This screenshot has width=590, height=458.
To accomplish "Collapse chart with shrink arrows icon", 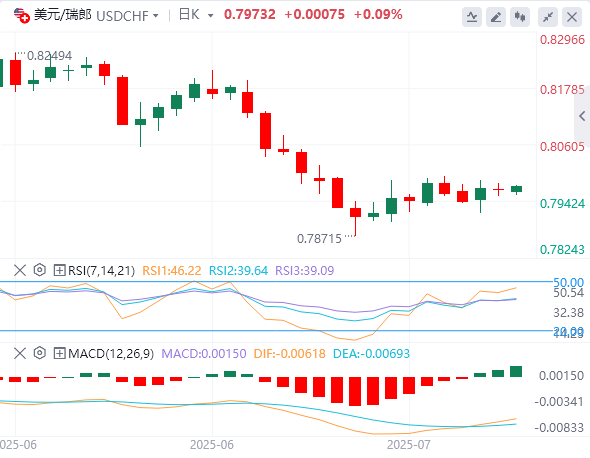I will pos(548,17).
